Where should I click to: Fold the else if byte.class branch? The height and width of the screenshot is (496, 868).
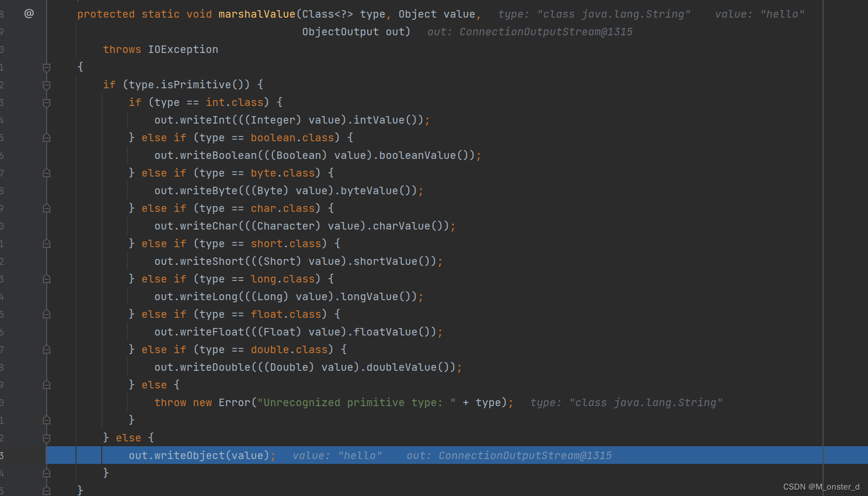47,173
